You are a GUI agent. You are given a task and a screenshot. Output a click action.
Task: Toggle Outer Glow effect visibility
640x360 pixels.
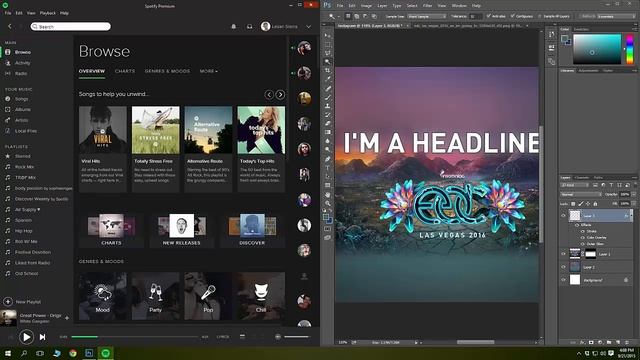(582, 244)
